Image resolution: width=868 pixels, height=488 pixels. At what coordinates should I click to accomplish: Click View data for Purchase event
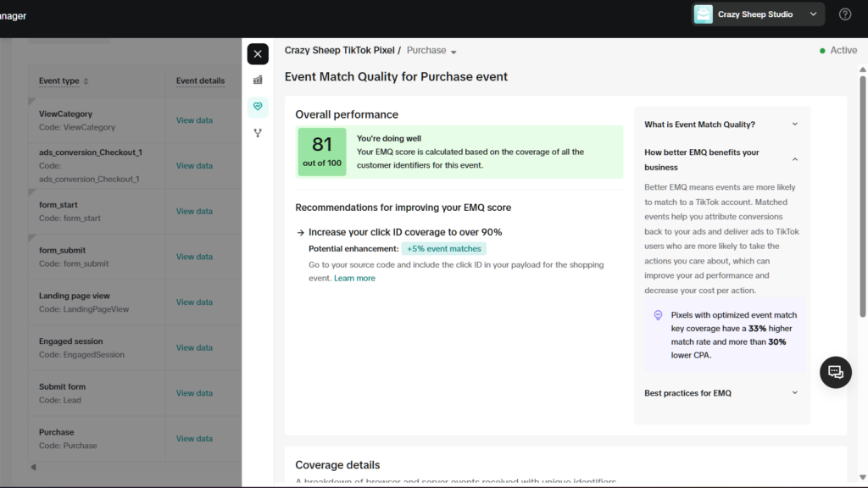(194, 439)
